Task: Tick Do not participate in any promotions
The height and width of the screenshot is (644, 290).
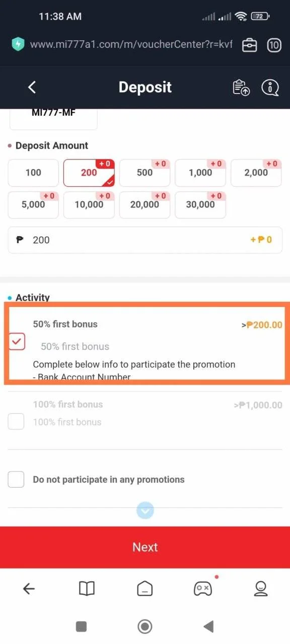Action: 16,479
